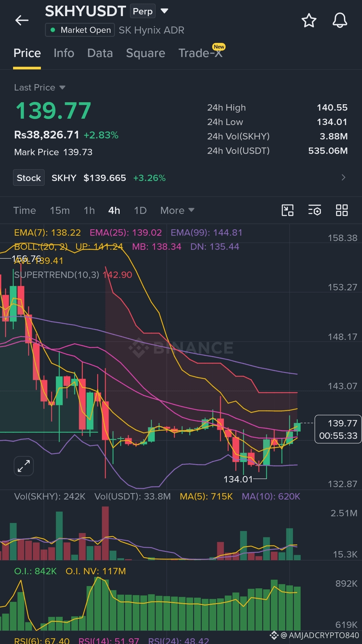Screen dimensions: 362x644
Task: Tap the O.I.: 842K label
Action: tap(35, 571)
